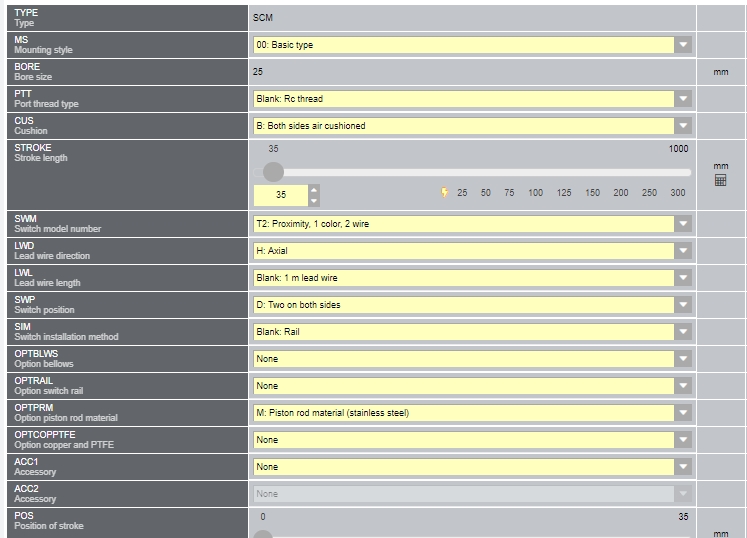This screenshot has width=747, height=538.
Task: Open the Mounting style dropdown
Action: pos(473,45)
